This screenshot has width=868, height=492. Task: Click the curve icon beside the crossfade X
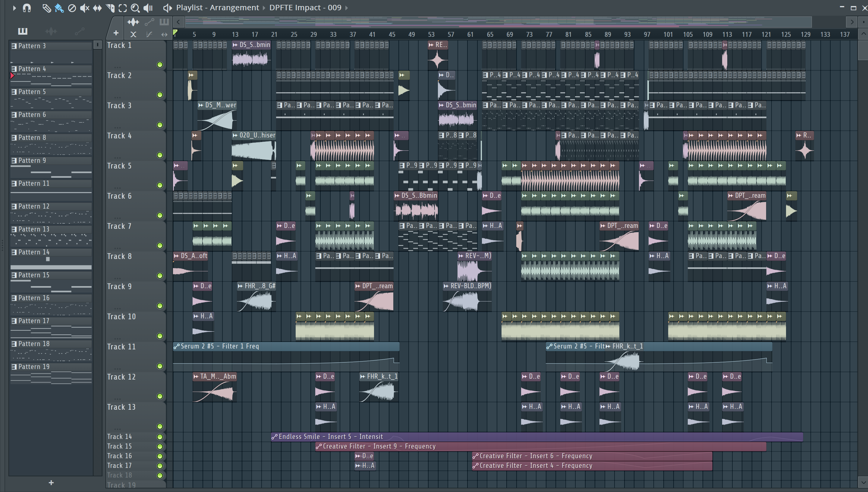click(x=149, y=34)
